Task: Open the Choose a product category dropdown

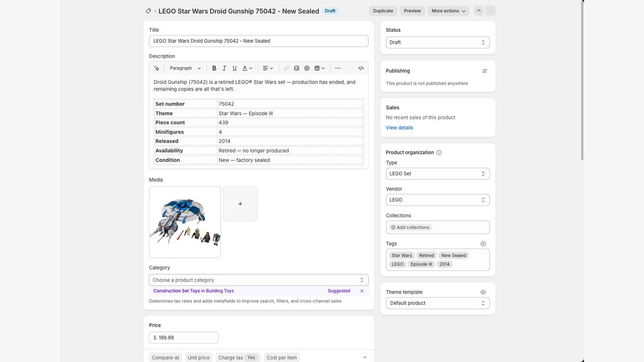Action: (258, 280)
